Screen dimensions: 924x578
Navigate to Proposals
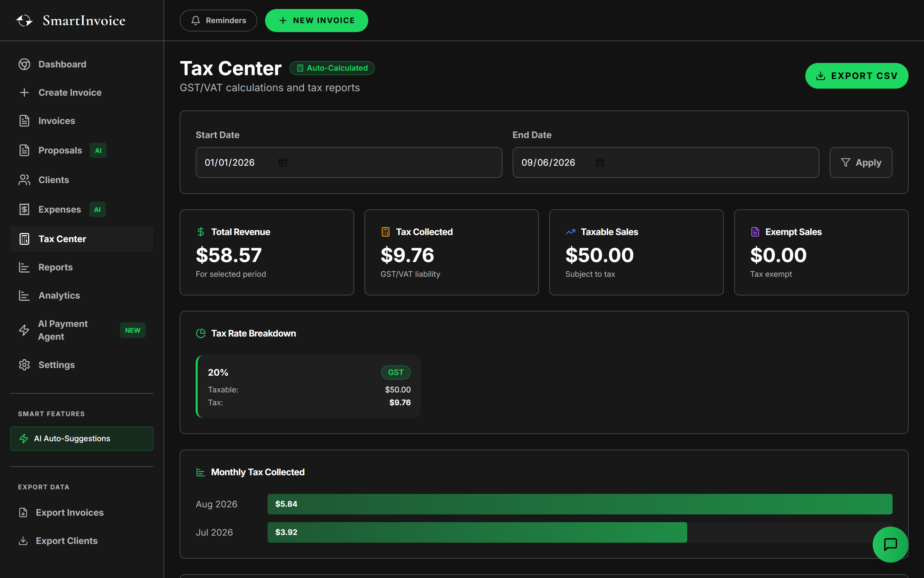point(82,150)
